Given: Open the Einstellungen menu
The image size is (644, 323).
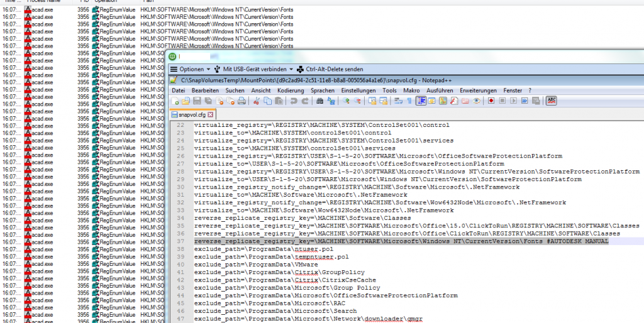Looking at the screenshot, I should 358,90.
